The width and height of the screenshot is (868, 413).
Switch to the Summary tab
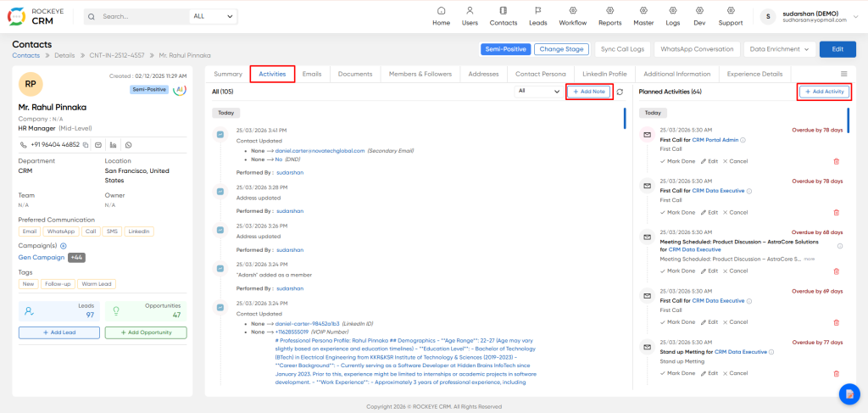[x=228, y=74]
